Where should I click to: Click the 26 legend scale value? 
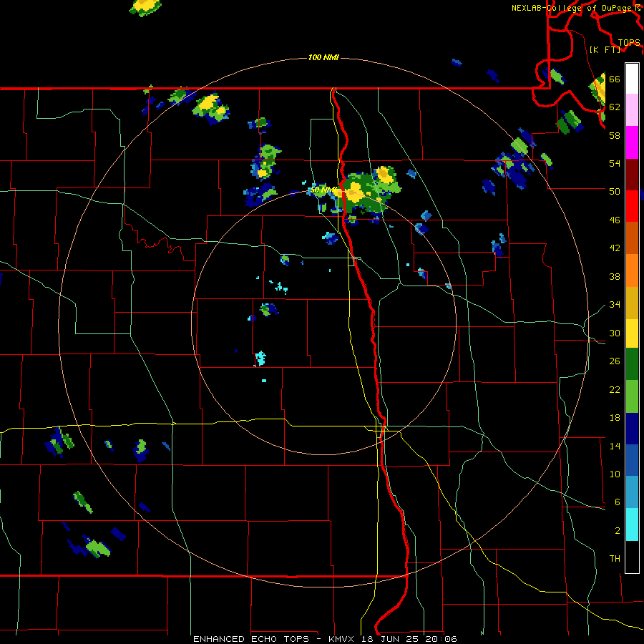(615, 361)
